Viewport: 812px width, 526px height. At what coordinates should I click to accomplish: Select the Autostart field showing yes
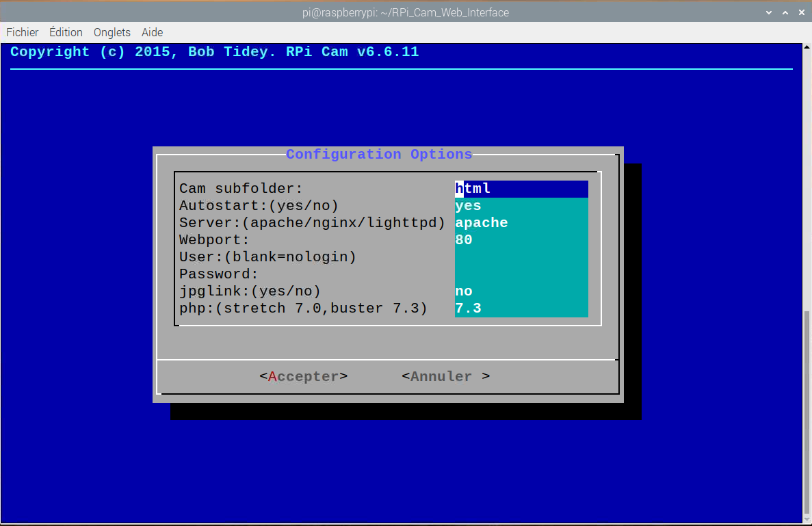521,205
